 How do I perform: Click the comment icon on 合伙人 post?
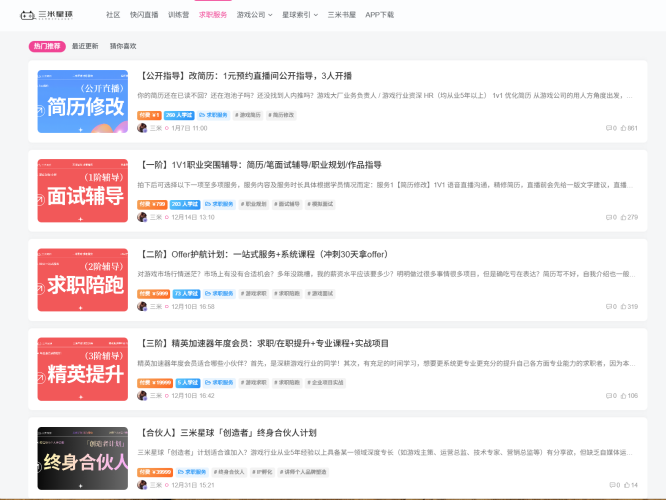point(612,485)
